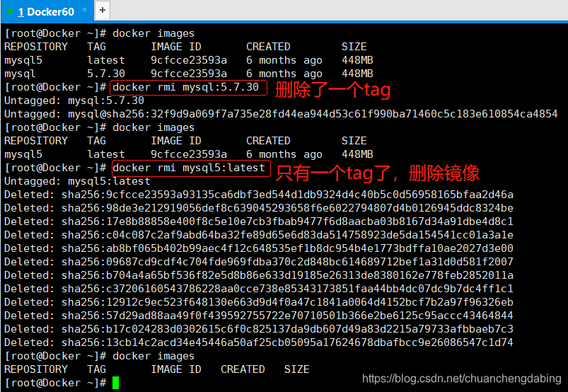Viewport: 568px width, 392px height.
Task: Click the green connection status dot on Docker60 tab
Action: click(x=10, y=11)
